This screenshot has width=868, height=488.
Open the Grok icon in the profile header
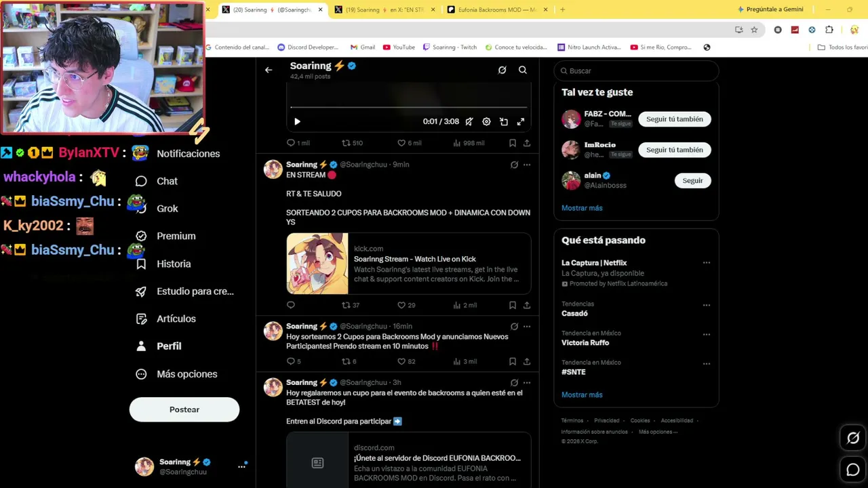502,70
